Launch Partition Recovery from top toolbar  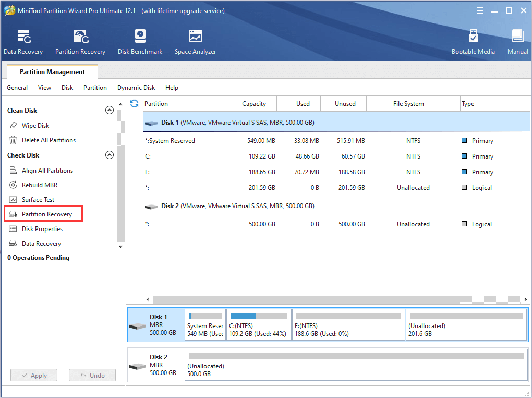(80, 42)
